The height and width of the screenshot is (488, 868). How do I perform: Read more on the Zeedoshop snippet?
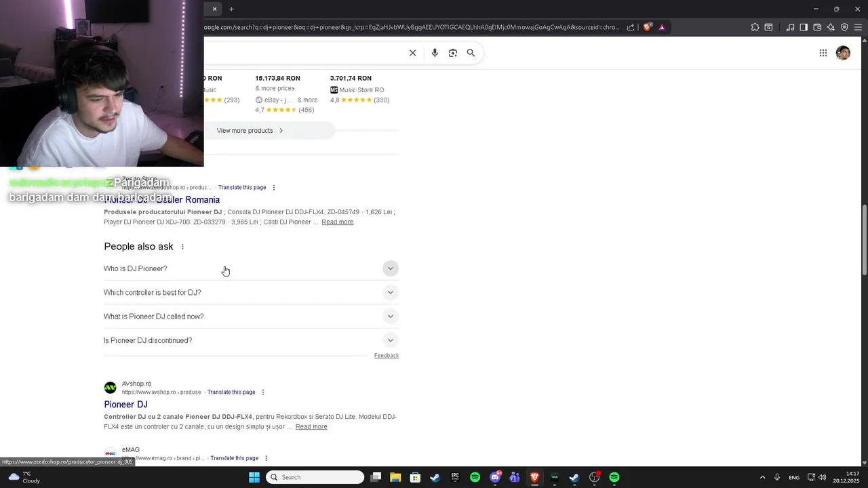(337, 222)
